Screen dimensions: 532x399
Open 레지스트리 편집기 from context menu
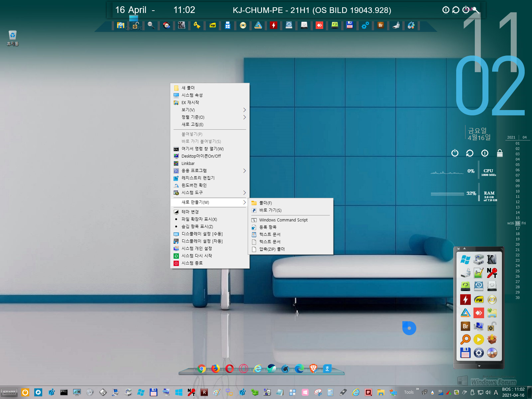click(x=210, y=178)
